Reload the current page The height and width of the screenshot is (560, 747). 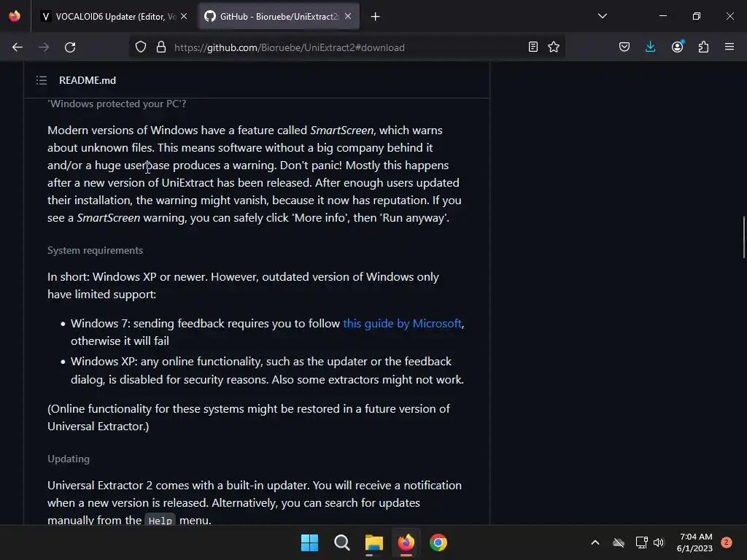click(70, 47)
